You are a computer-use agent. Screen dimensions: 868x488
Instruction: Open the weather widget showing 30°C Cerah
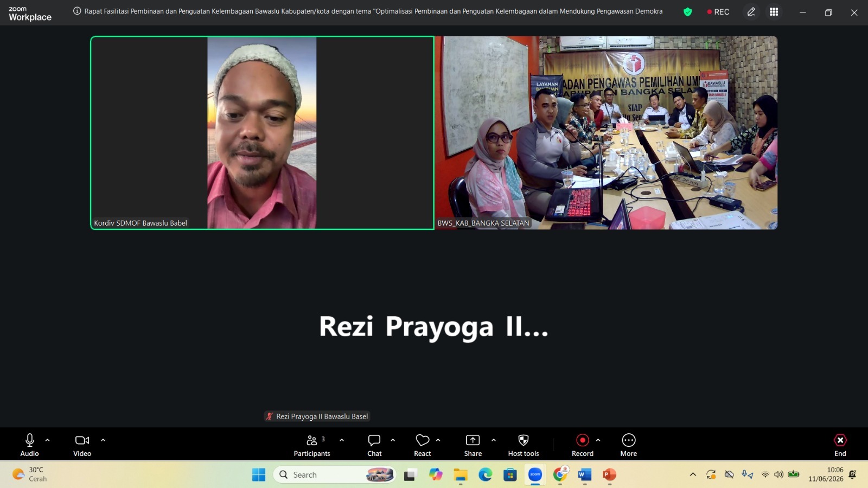[x=30, y=474]
